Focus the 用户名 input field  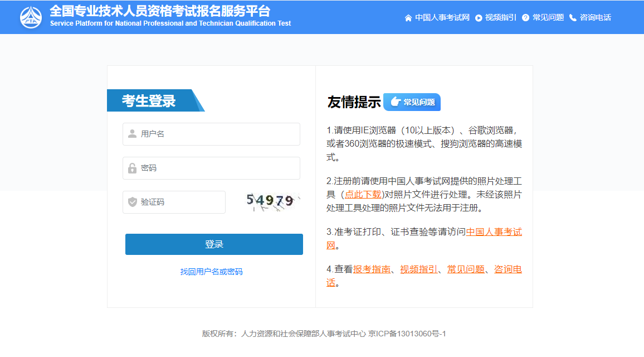217,134
